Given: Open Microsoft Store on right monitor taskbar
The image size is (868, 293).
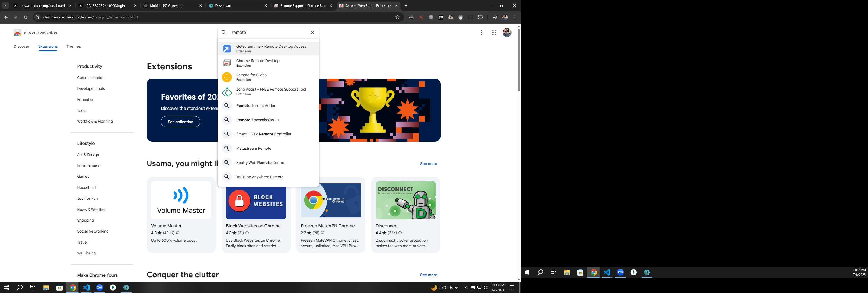Looking at the screenshot, I should (580, 272).
